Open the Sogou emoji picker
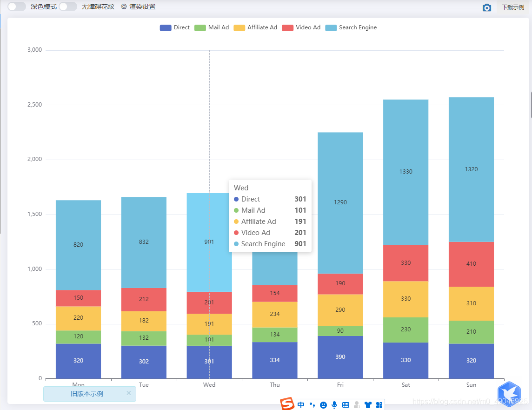 tap(322, 404)
